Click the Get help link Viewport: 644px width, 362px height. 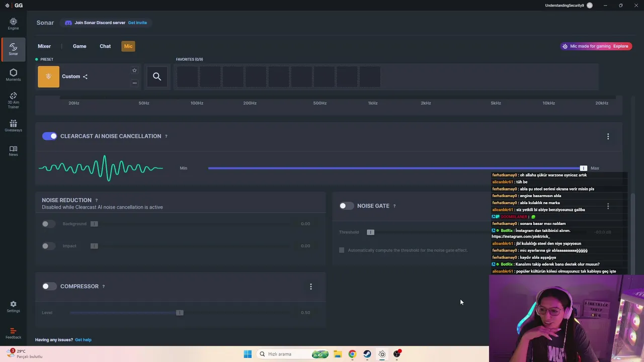coord(83,340)
